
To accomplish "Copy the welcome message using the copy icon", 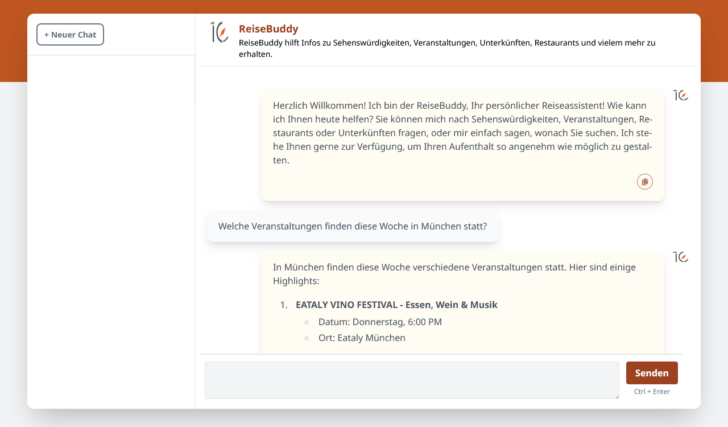I will click(x=645, y=181).
